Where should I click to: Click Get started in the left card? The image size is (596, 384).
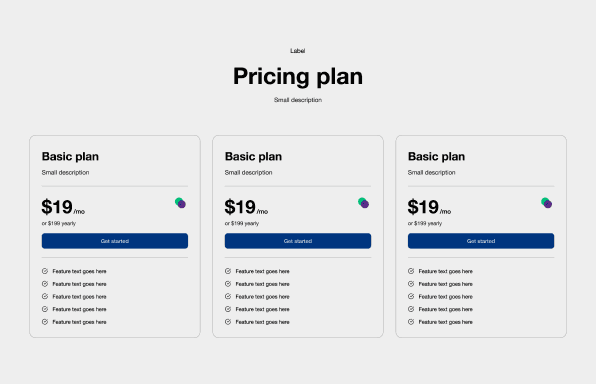point(115,241)
